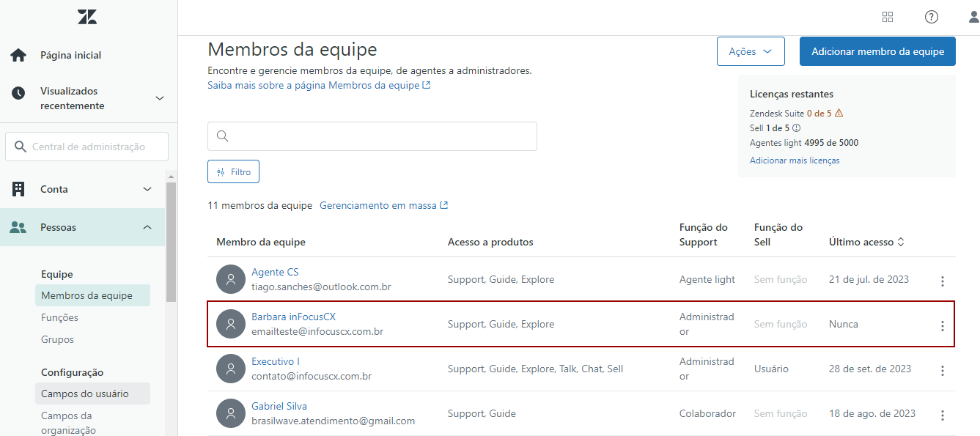
Task: Click the team member search field
Action: click(x=372, y=136)
